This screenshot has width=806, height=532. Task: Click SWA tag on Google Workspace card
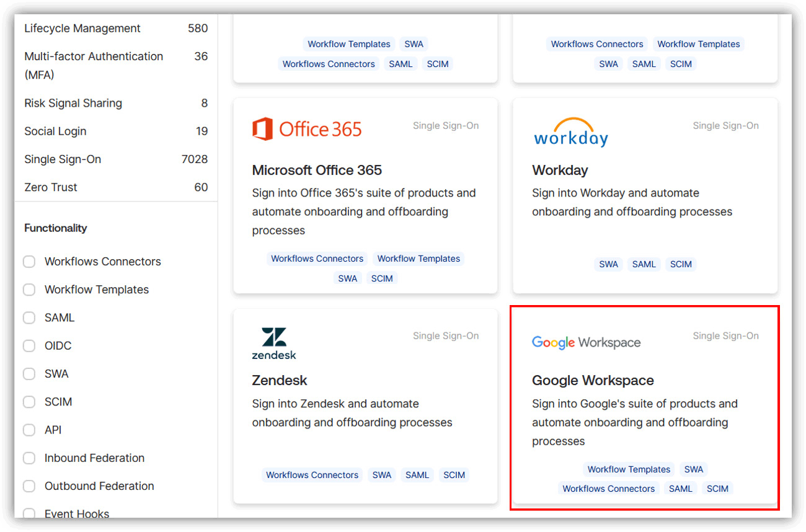click(x=694, y=469)
